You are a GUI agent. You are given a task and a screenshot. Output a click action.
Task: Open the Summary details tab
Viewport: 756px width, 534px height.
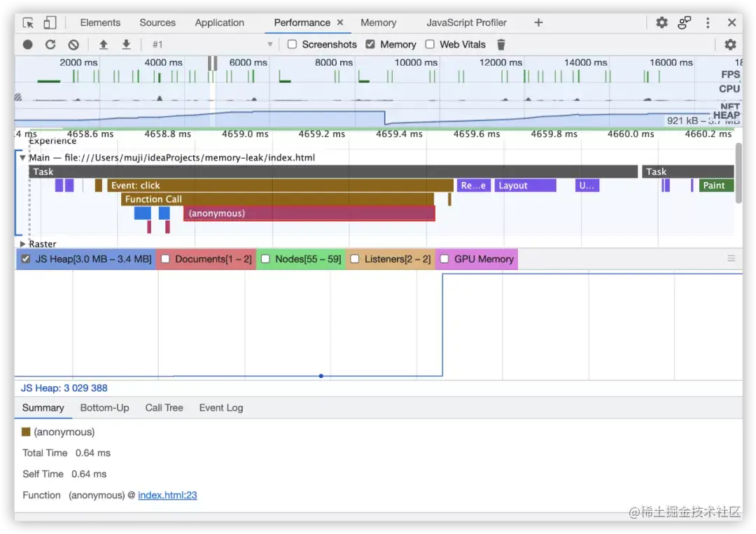(43, 408)
